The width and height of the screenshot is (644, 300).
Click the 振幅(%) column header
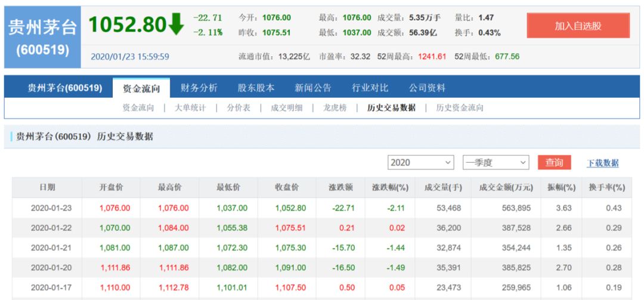(x=562, y=187)
